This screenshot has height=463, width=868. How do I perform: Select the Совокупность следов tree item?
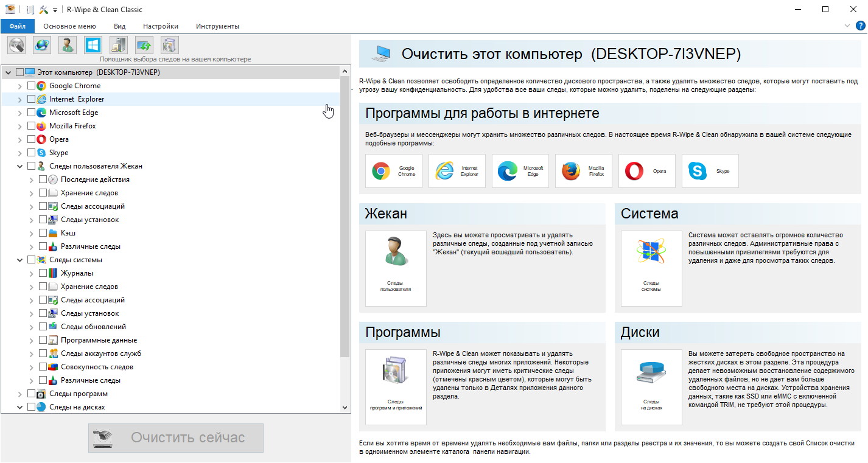[x=97, y=367]
